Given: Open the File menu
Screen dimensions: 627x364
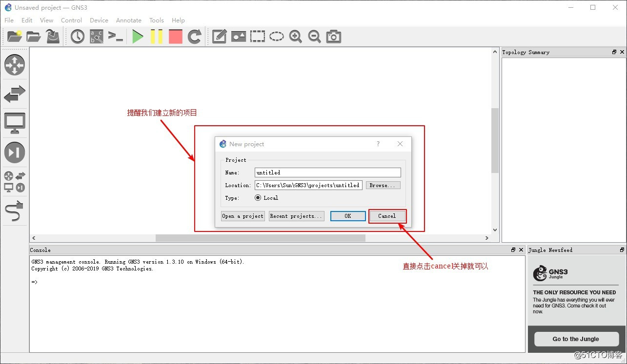Looking at the screenshot, I should point(9,20).
